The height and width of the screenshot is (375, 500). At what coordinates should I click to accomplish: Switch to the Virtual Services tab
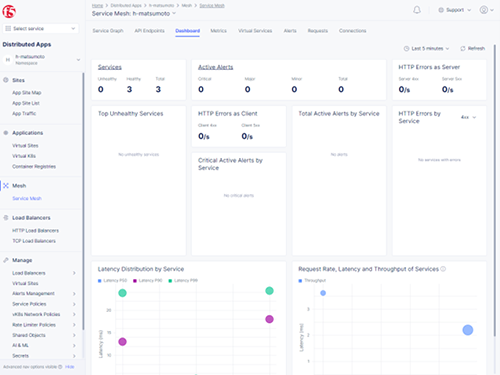255,31
